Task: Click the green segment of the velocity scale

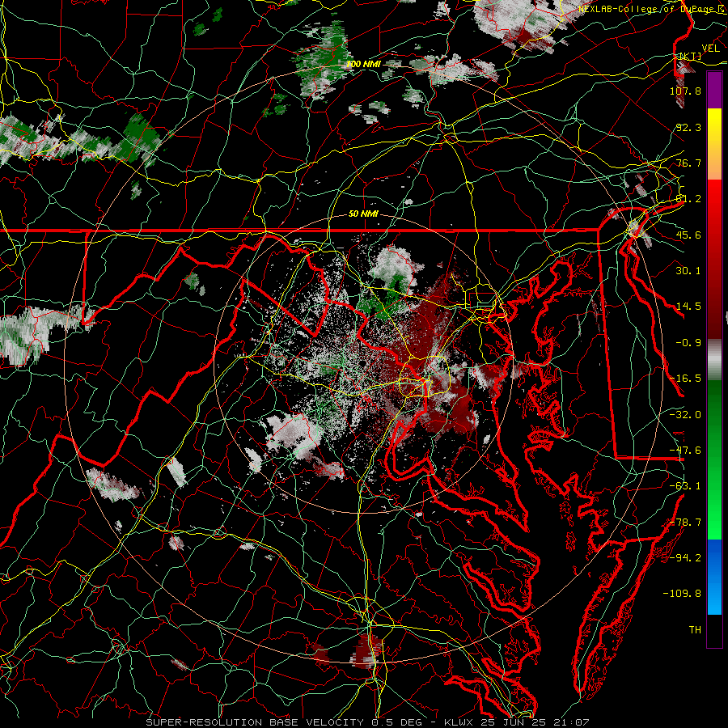Action: (x=714, y=459)
